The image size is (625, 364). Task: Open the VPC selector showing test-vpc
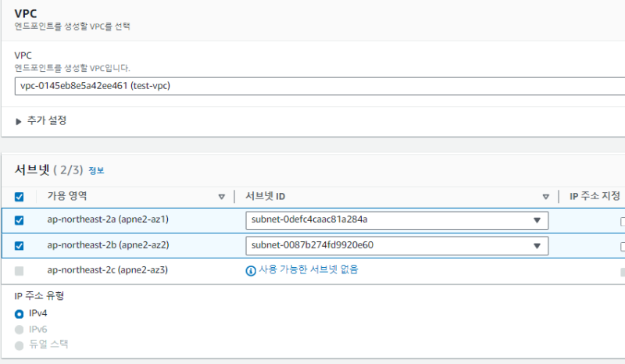coord(312,86)
